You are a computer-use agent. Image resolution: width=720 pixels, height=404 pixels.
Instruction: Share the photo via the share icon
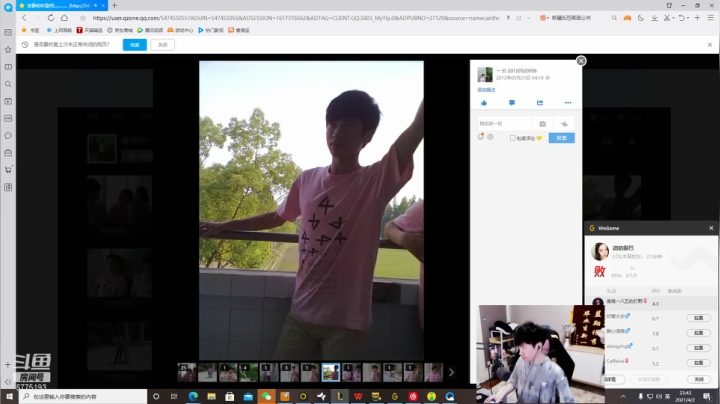click(540, 103)
